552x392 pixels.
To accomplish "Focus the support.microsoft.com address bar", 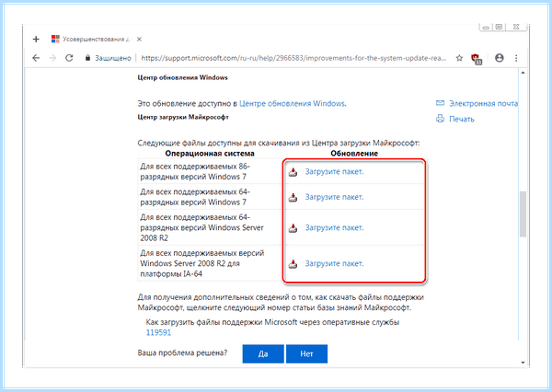I will pos(293,58).
